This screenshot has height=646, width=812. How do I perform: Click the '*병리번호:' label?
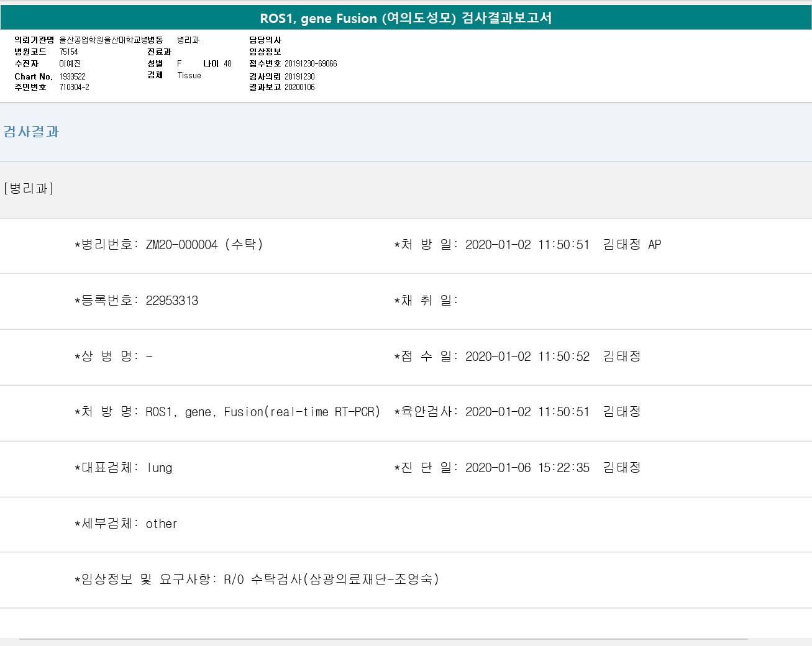point(107,245)
